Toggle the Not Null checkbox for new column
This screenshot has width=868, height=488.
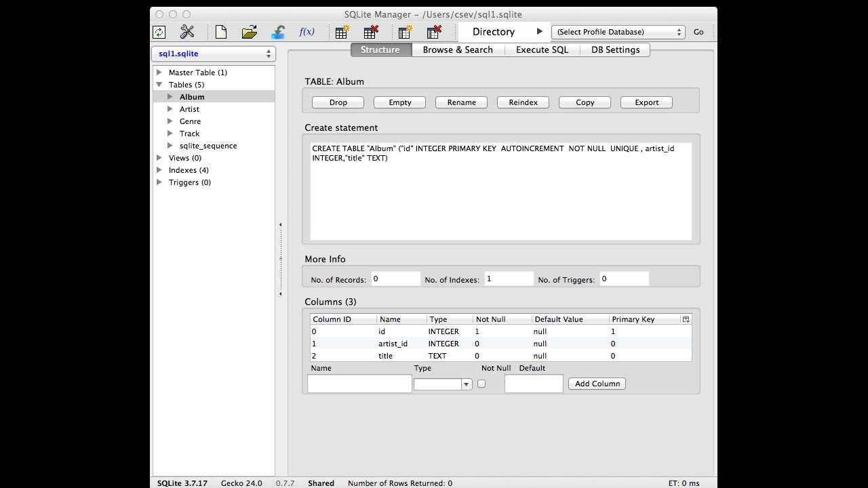tap(481, 384)
